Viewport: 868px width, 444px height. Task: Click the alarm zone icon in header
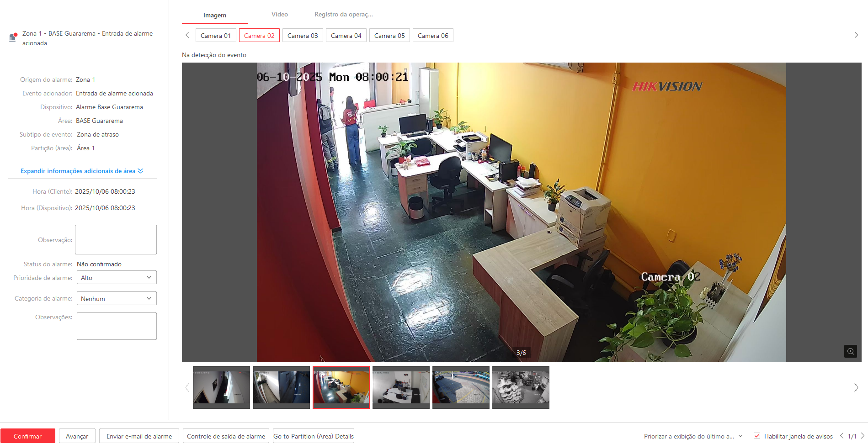coord(13,37)
